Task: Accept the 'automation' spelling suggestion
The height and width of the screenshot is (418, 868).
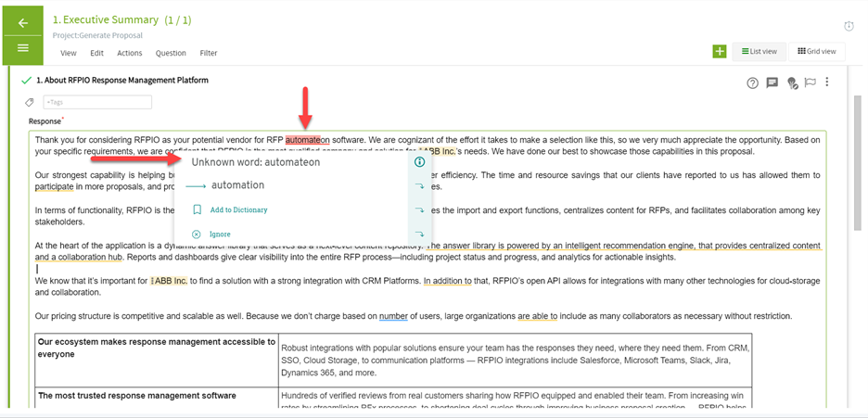Action: (237, 185)
